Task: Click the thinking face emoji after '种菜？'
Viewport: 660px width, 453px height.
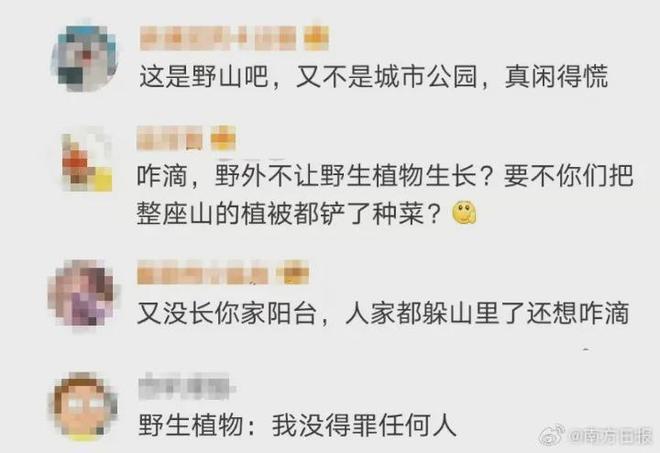Action: pyautogui.click(x=464, y=213)
